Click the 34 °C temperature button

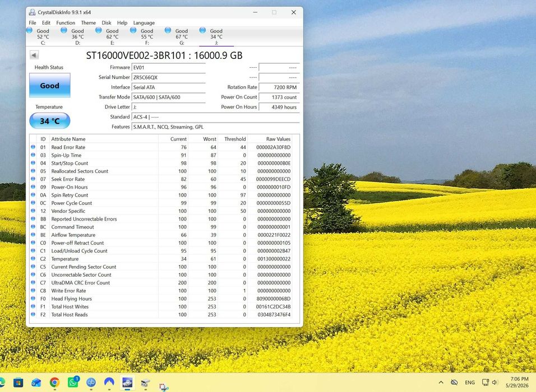point(49,121)
